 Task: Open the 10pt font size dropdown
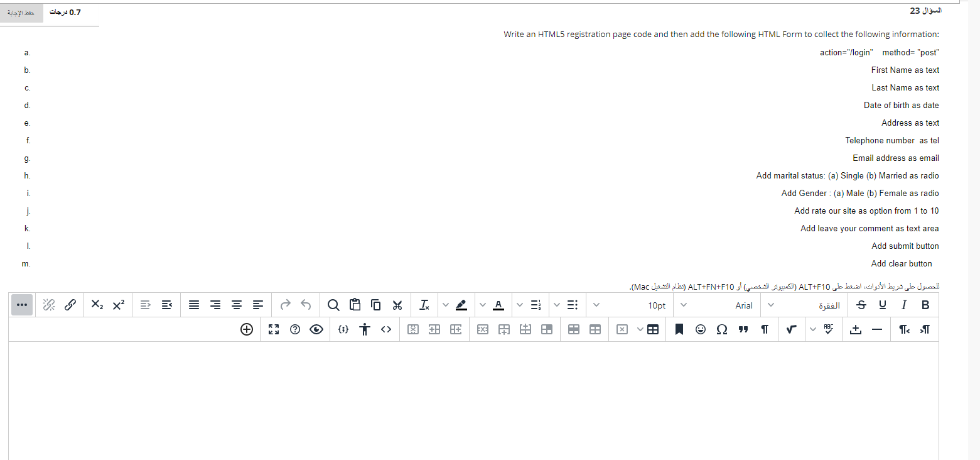[x=657, y=305]
